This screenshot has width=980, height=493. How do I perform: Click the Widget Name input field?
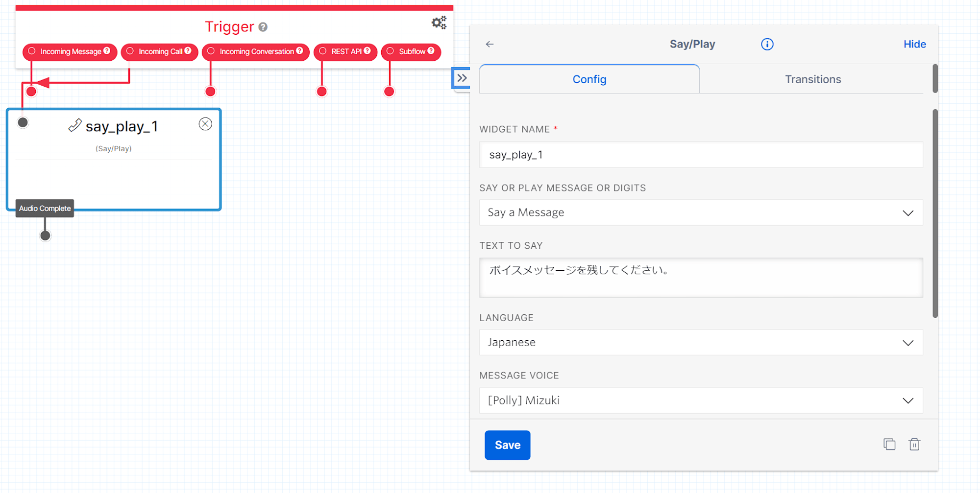[701, 155]
